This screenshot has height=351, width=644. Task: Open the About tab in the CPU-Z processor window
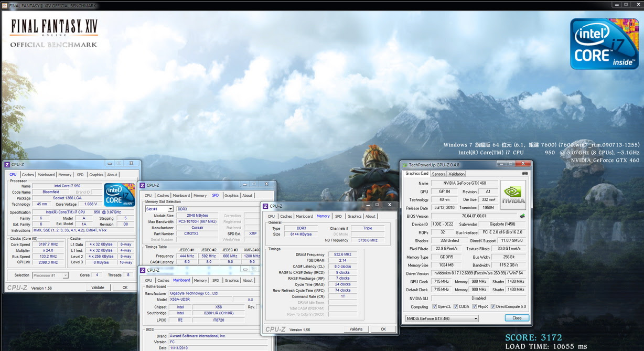112,175
